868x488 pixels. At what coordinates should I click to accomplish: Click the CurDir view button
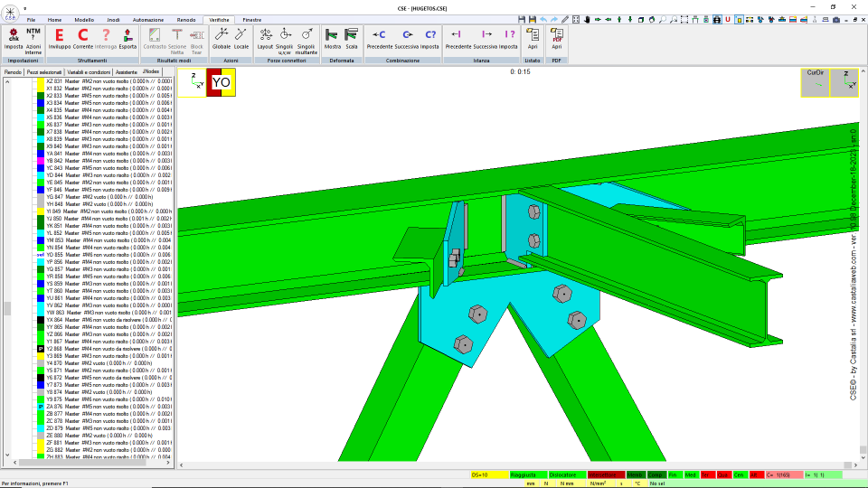816,82
